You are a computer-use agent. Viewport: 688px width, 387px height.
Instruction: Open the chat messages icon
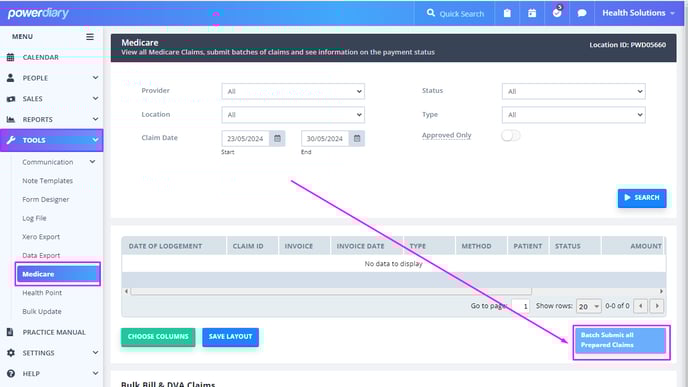582,13
